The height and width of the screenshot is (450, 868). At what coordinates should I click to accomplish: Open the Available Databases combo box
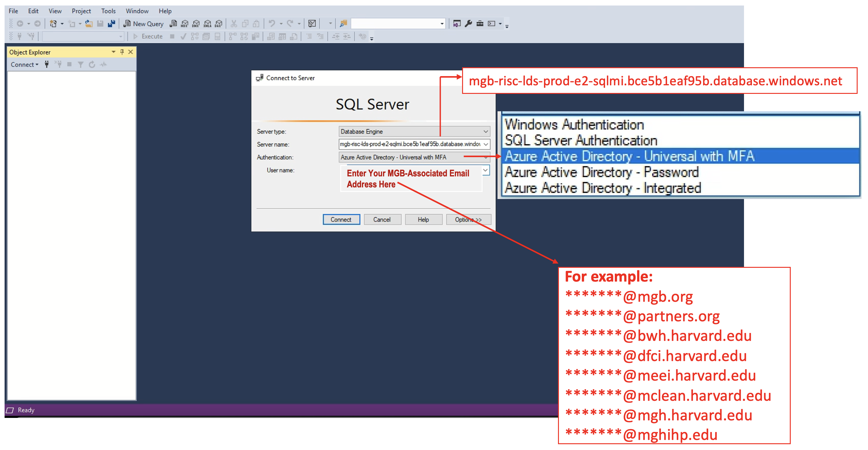[83, 36]
